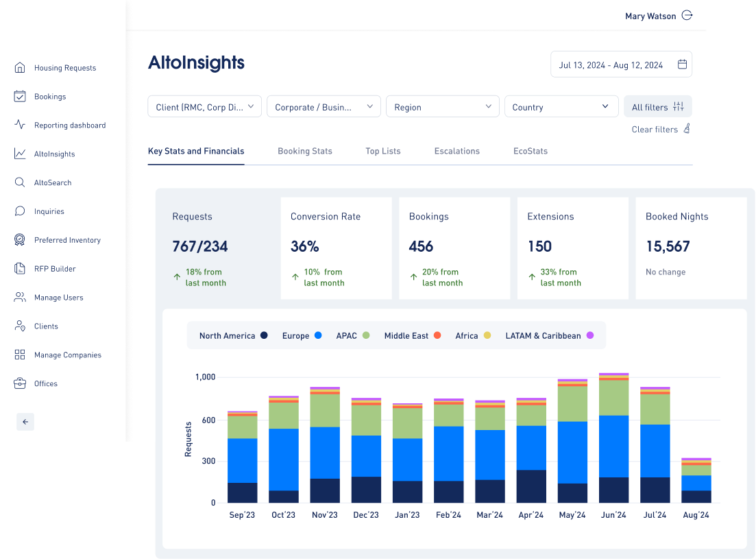Click the Clients person icon

coord(20,326)
